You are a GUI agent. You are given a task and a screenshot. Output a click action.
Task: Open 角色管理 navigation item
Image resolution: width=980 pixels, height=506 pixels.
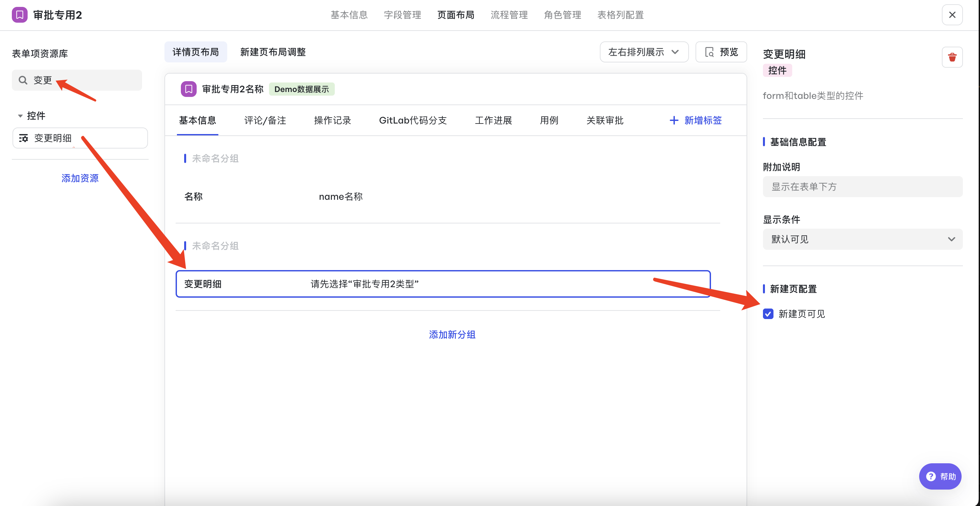tap(562, 15)
